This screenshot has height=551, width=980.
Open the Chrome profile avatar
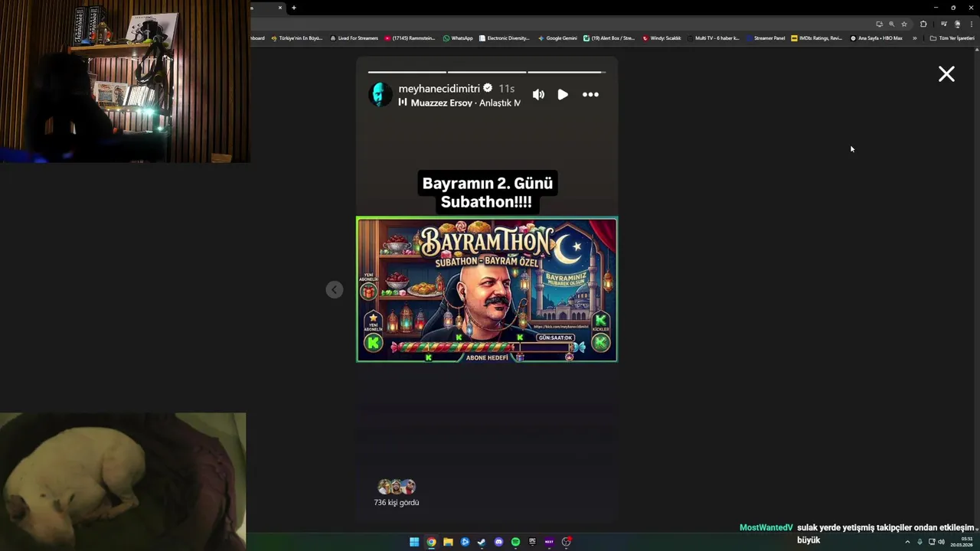(x=957, y=24)
